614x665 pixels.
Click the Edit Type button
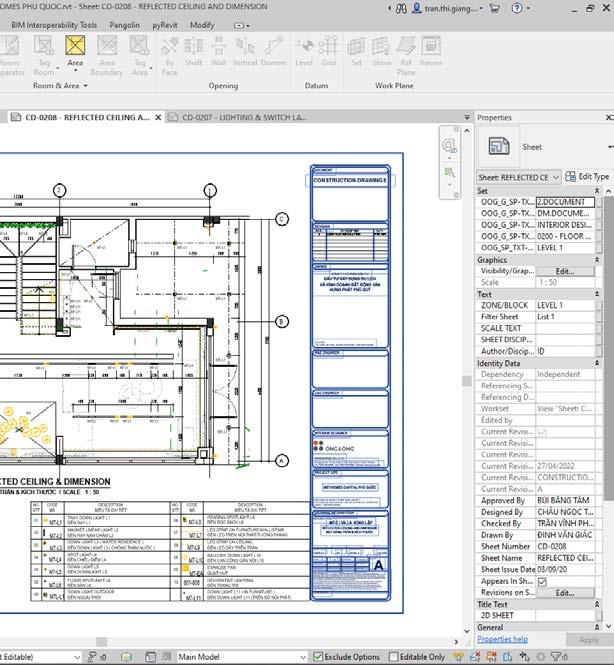tap(587, 176)
